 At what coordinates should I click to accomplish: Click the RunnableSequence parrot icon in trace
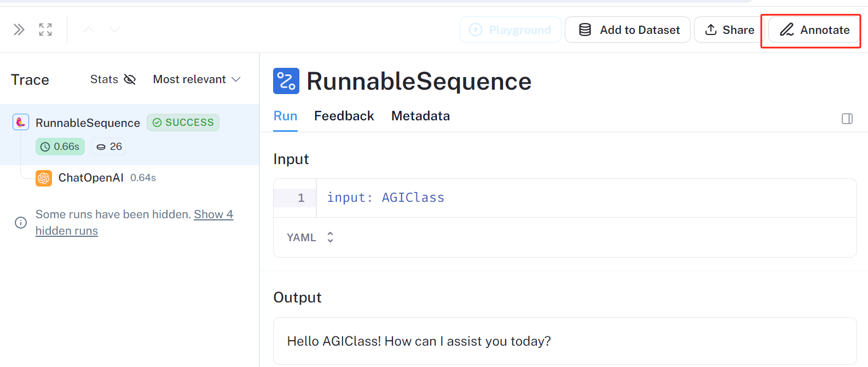click(21, 122)
